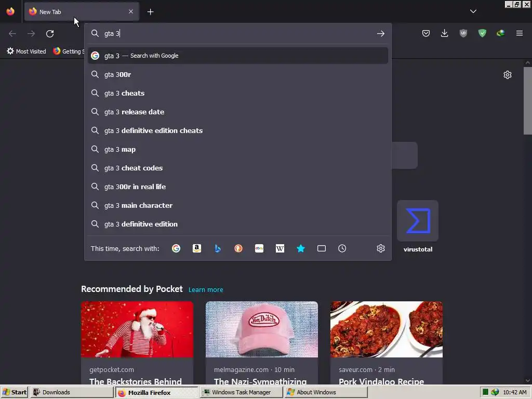Click the Learn more Pocket link
Screen dimensions: 532x399
[x=206, y=289]
